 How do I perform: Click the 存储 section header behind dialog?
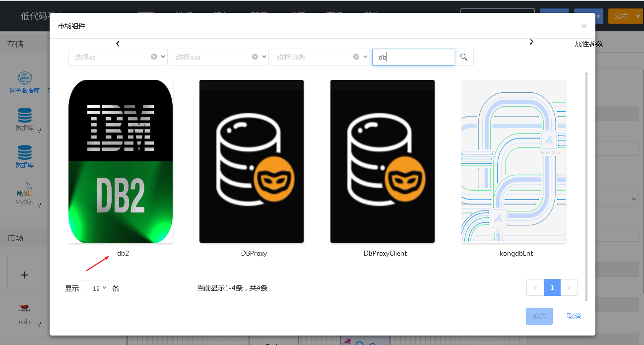point(15,44)
